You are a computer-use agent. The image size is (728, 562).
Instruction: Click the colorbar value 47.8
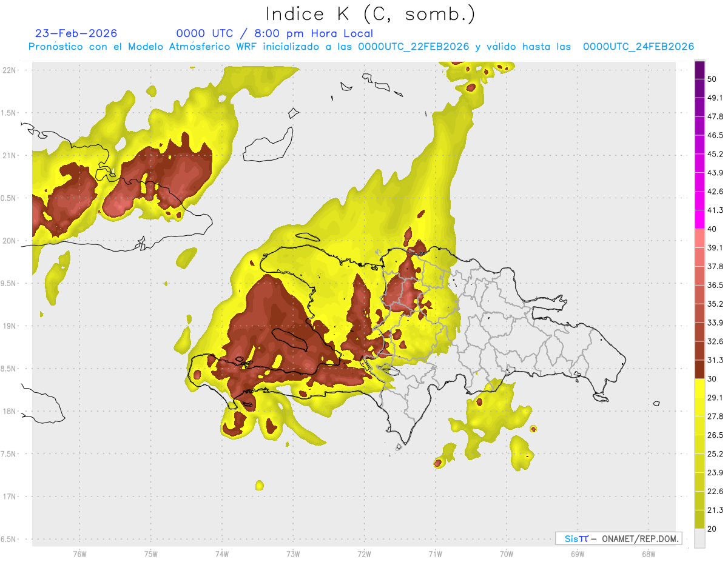click(716, 117)
